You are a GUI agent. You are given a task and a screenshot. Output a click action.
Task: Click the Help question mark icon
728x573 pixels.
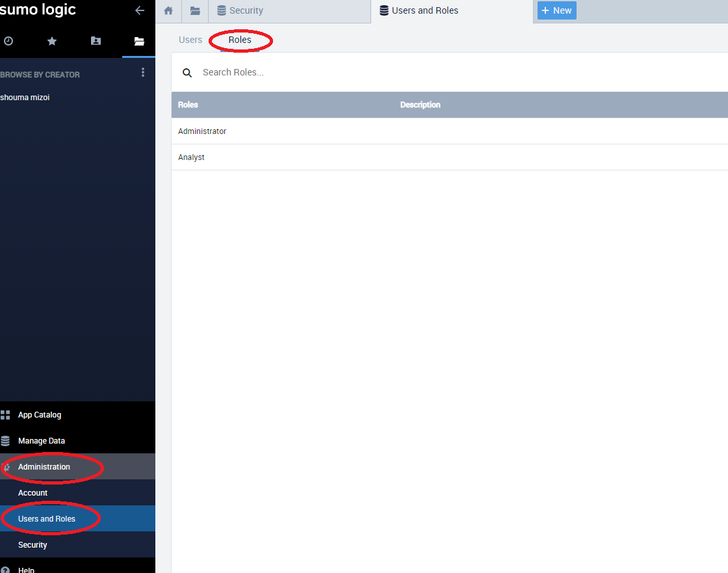[5, 570]
